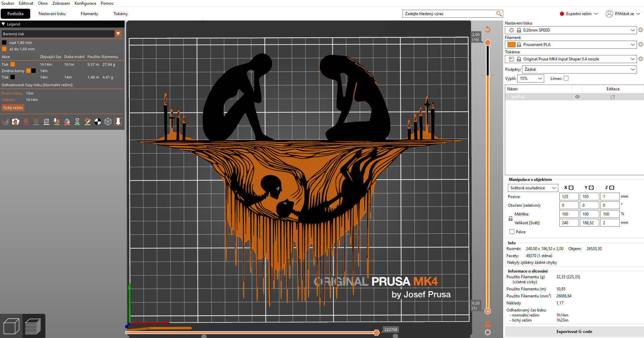Open filament settings gear next to Prusament PLA
The height and width of the screenshot is (338, 644).
tap(641, 44)
